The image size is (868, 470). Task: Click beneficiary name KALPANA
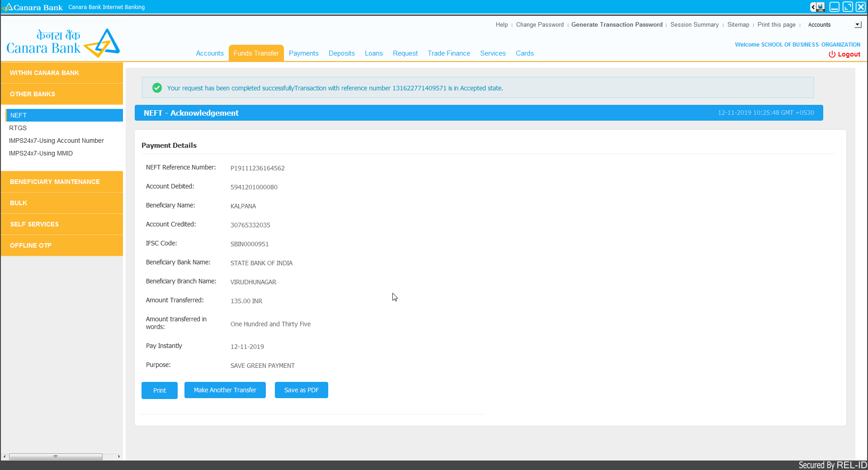243,206
